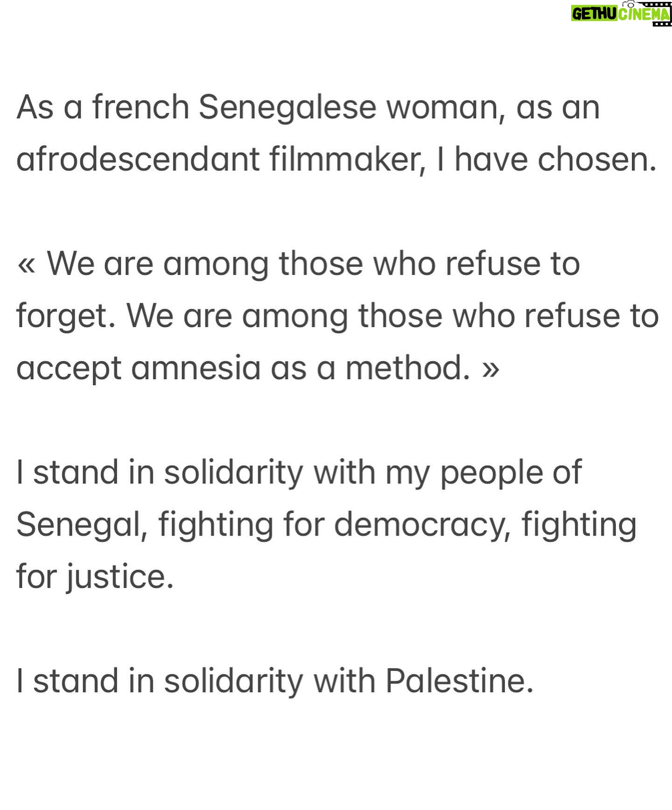Image resolution: width=672 pixels, height=810 pixels.
Task: Click the words for justice
Action: 95,578
